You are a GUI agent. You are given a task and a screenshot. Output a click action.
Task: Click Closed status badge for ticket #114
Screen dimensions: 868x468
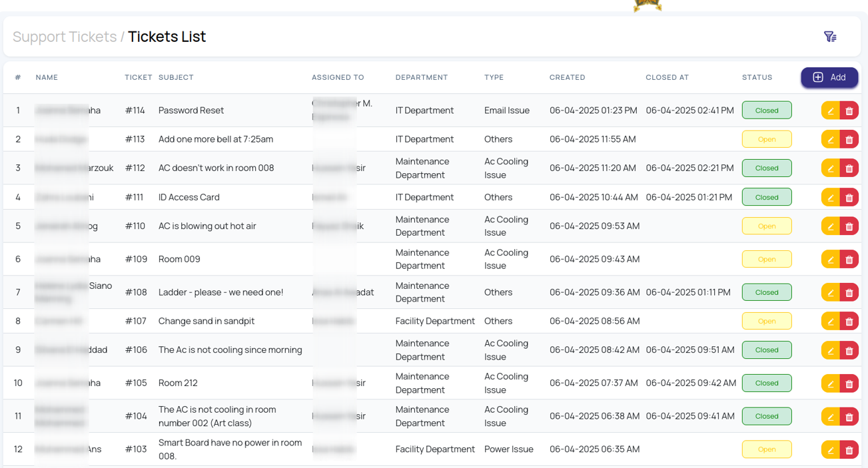767,111
